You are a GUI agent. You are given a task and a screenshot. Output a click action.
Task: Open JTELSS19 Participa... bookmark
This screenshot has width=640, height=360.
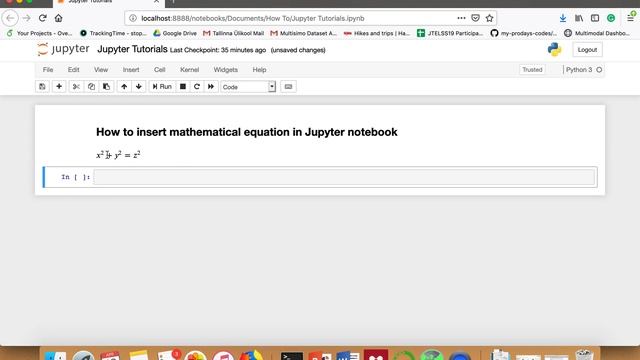pos(450,33)
